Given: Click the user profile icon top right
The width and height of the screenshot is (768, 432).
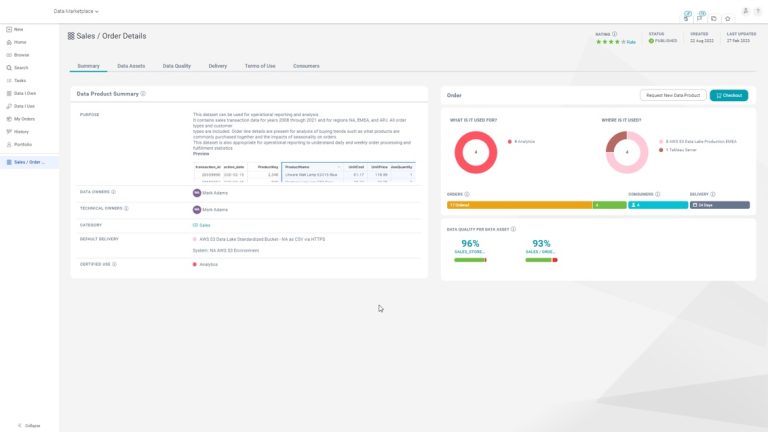Looking at the screenshot, I should point(745,11).
